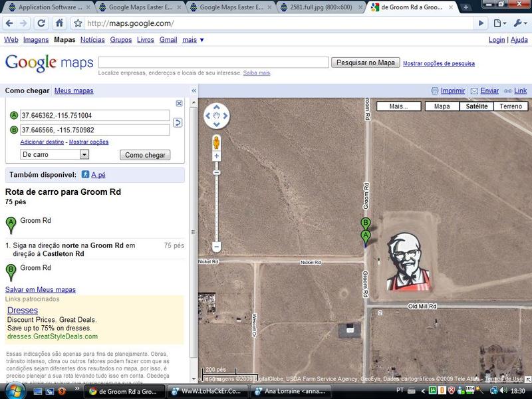Zoom out with the minus button
The image size is (532, 399).
click(217, 246)
